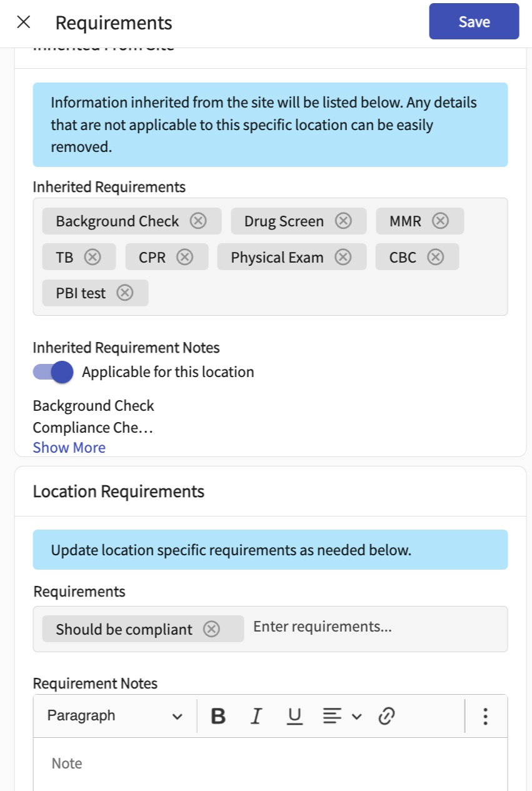Click the Enter requirements input field
The height and width of the screenshot is (791, 532).
point(375,627)
